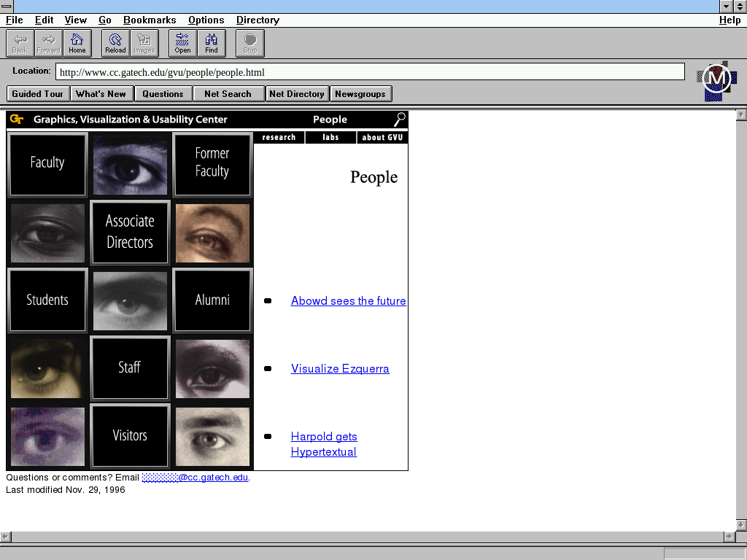Image resolution: width=747 pixels, height=560 pixels.
Task: Open a location with Open icon
Action: tap(182, 43)
